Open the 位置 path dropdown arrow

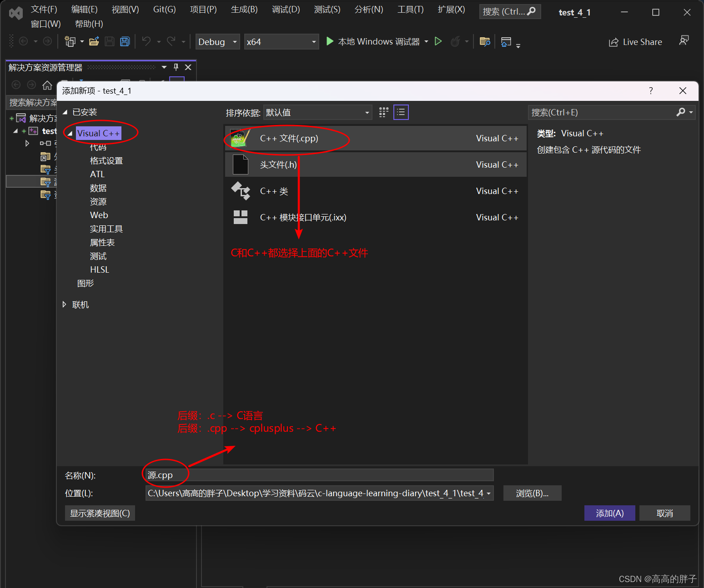488,493
